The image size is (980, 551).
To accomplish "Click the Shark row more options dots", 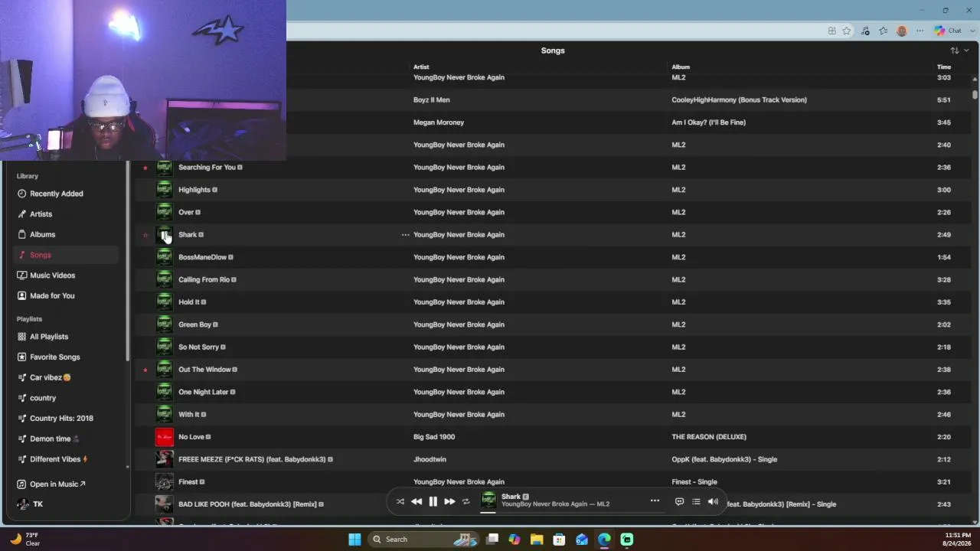I will pos(405,235).
